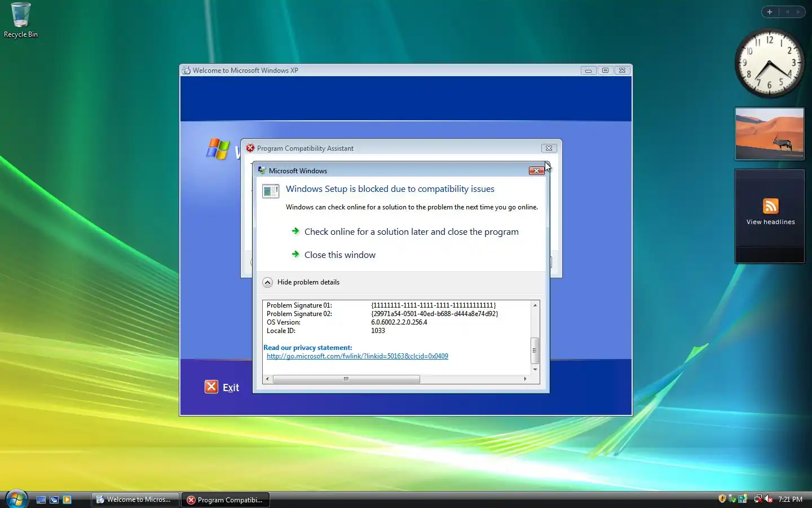Screen dimensions: 812x508
Task: Launch Windows Media Player from Quick Launch
Action: tap(67, 500)
